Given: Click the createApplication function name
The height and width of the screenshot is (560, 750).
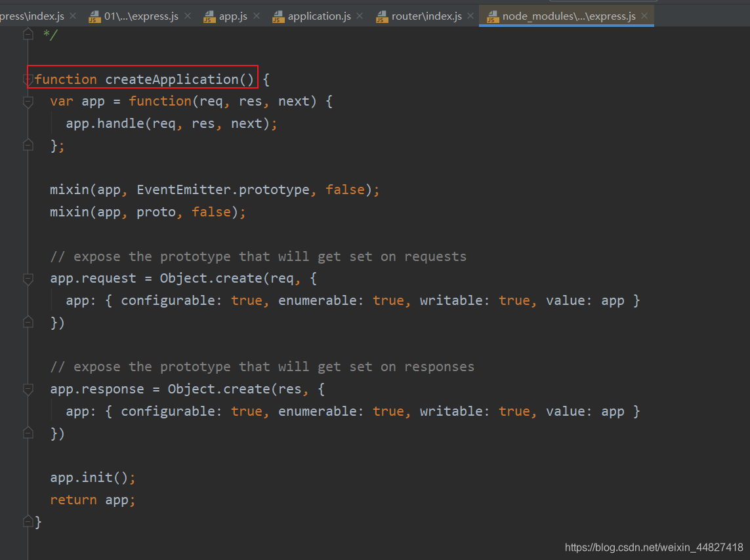Looking at the screenshot, I should pyautogui.click(x=172, y=79).
